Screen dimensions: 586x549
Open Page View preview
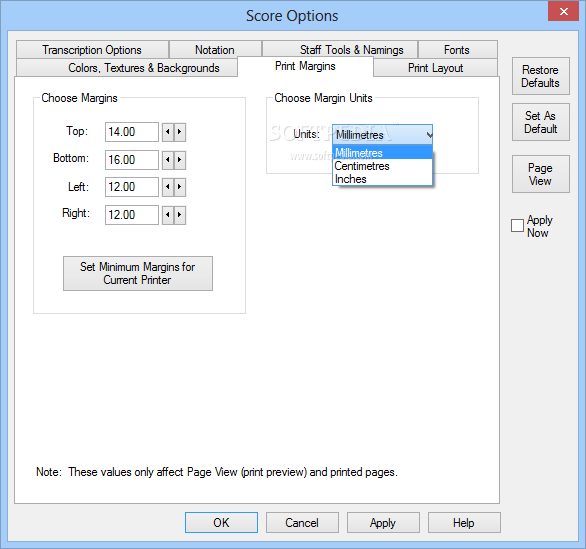(540, 174)
